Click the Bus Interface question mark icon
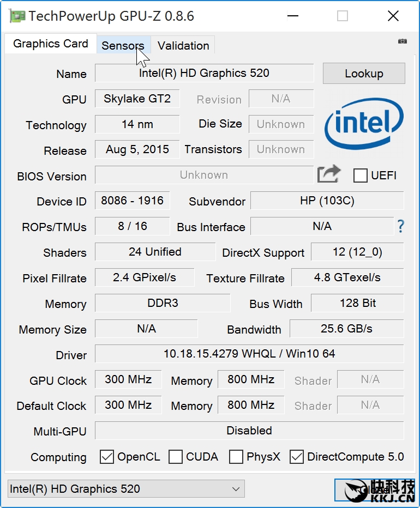This screenshot has width=420, height=508. pos(400,226)
